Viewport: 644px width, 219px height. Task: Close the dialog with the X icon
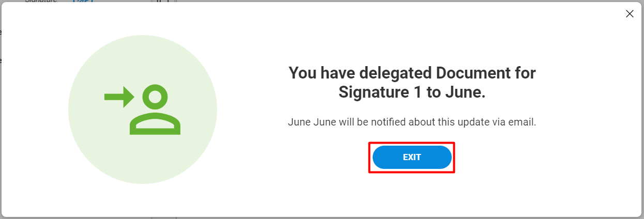click(x=630, y=14)
